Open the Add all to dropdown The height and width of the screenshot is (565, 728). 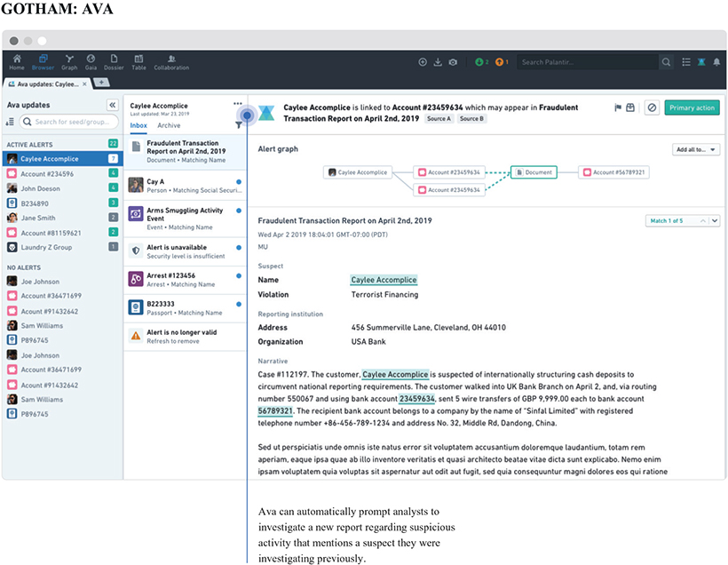point(696,150)
